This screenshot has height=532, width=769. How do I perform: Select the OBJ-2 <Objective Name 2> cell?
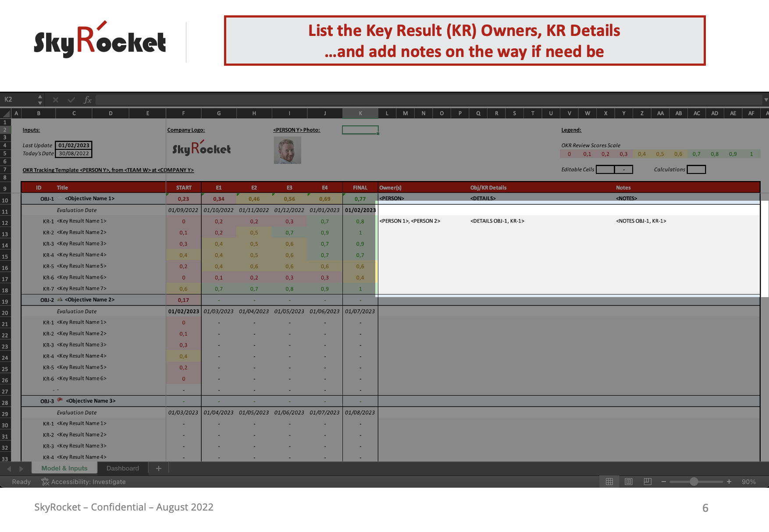tap(90, 300)
